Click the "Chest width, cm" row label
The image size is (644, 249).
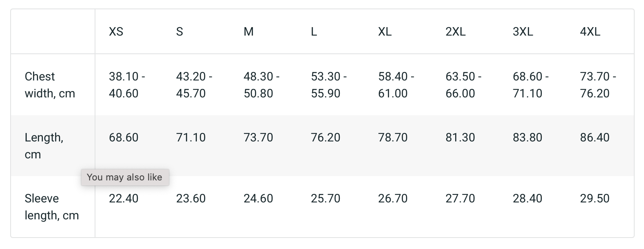(50, 85)
